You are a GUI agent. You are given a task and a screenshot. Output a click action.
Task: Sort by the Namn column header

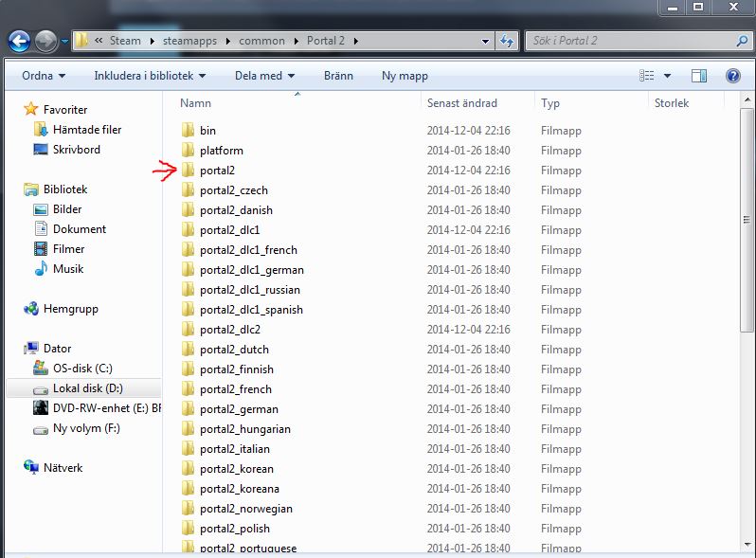point(195,102)
